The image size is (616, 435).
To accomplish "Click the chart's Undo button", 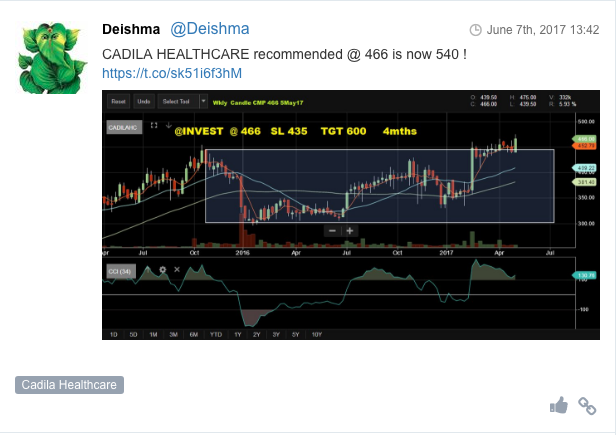I will (144, 101).
